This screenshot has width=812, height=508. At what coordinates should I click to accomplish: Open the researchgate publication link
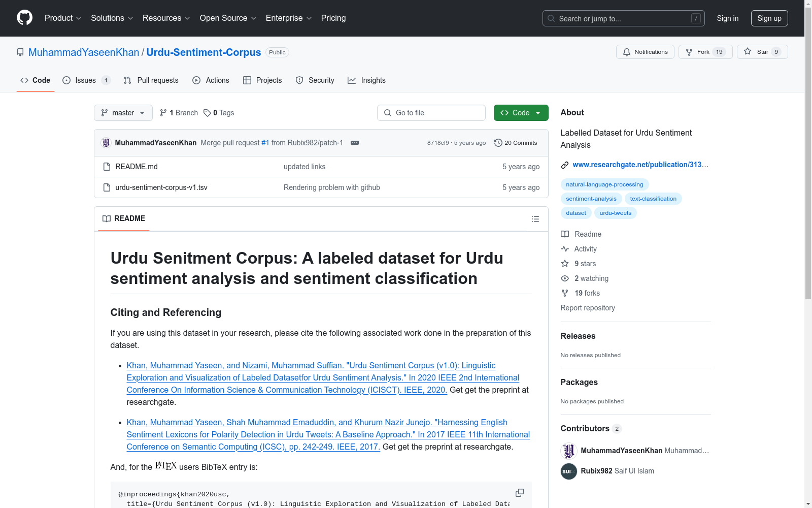coord(640,165)
